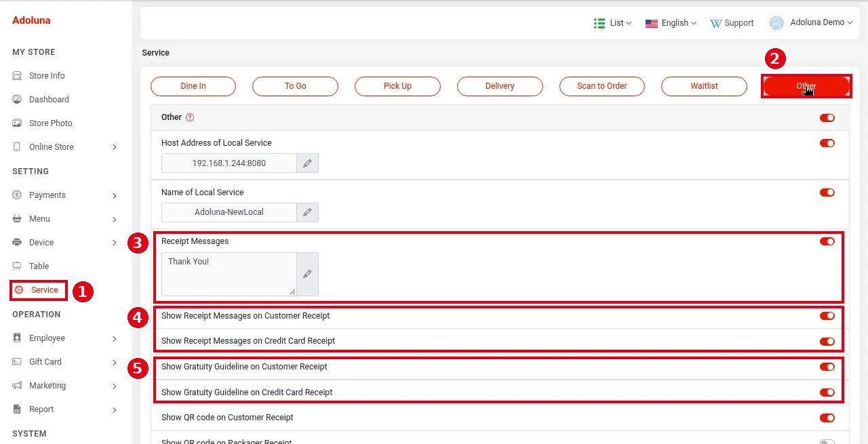The image size is (868, 444).
Task: Select the Other service tab
Action: 806,86
